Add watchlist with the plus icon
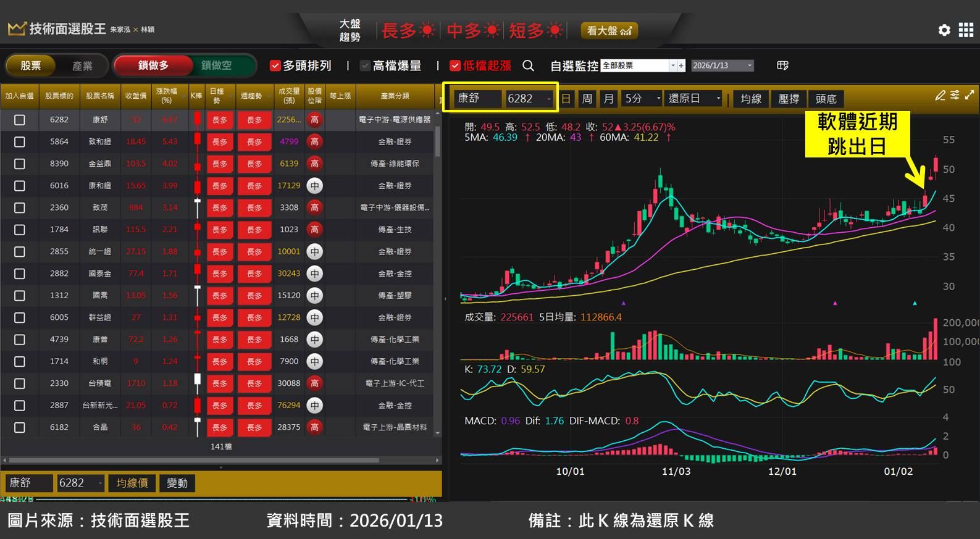The height and width of the screenshot is (539, 980). [681, 65]
